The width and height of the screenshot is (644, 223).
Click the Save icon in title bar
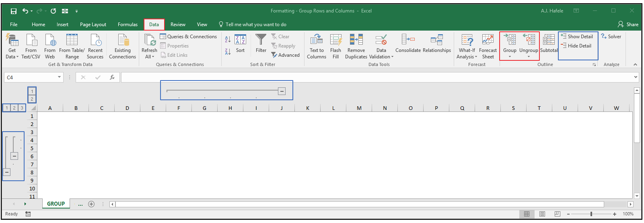tap(14, 11)
